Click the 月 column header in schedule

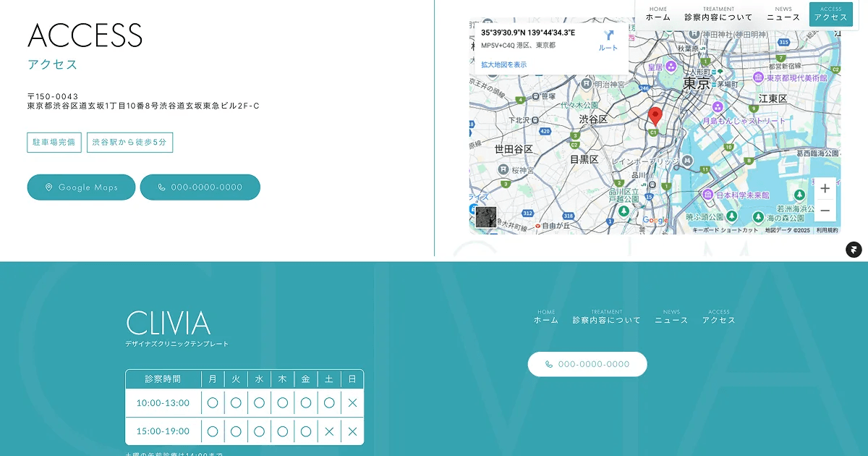[213, 379]
